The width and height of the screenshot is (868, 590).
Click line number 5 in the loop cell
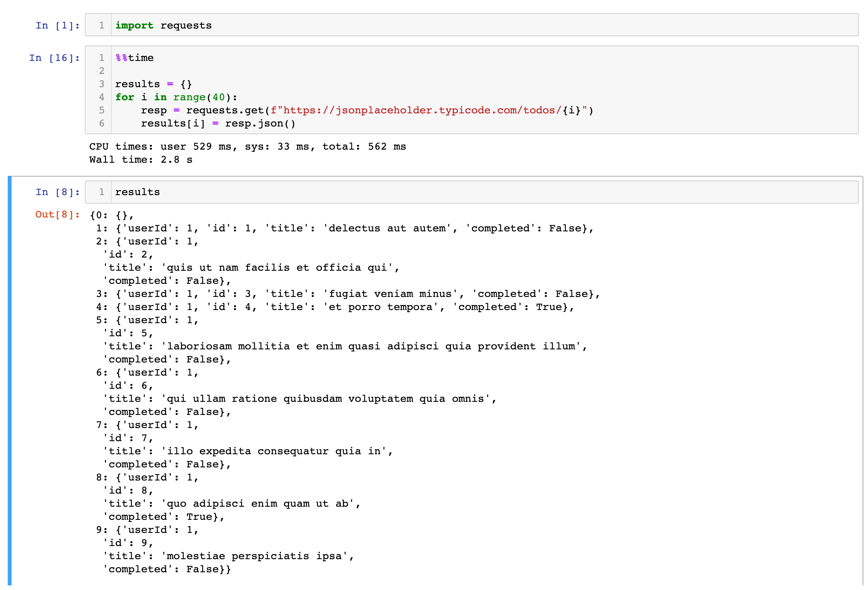coord(102,110)
